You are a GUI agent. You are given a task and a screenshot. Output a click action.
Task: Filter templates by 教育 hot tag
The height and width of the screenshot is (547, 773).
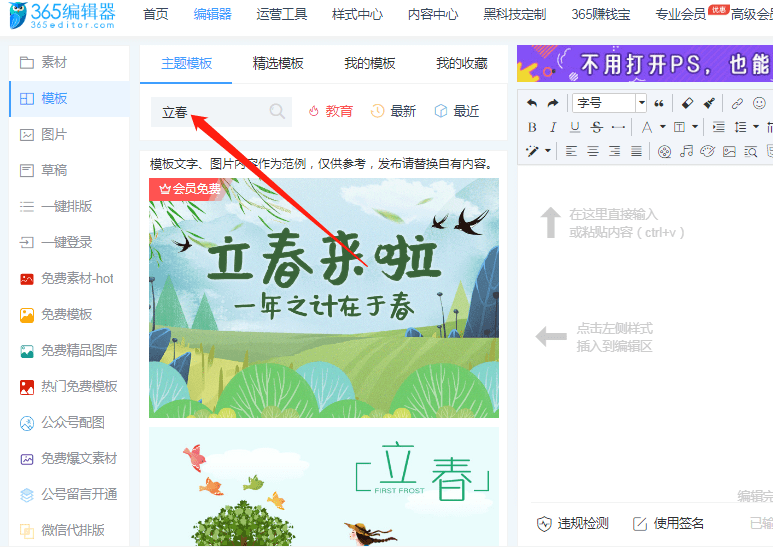coord(331,111)
